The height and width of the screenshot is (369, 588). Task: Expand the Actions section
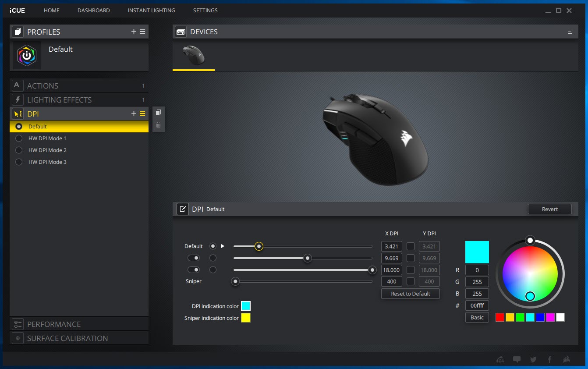coord(79,85)
